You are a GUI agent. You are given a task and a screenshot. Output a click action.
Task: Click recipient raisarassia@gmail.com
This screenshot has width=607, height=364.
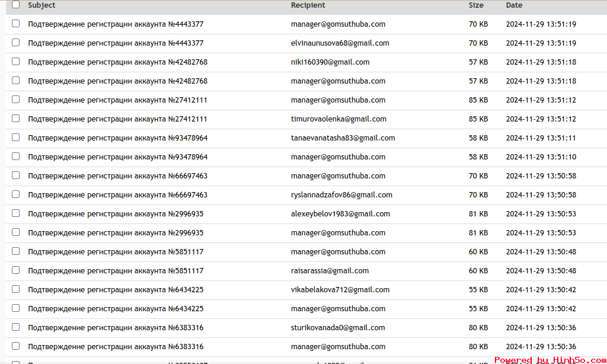click(x=330, y=271)
